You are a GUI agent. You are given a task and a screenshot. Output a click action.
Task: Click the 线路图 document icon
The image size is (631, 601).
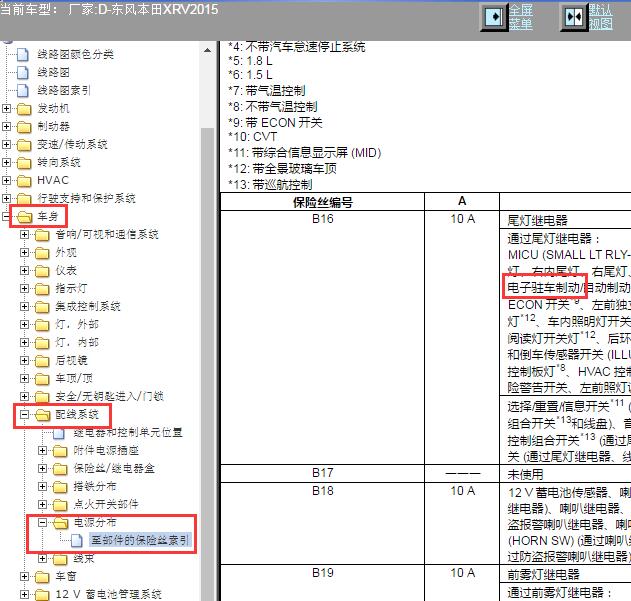pyautogui.click(x=23, y=72)
